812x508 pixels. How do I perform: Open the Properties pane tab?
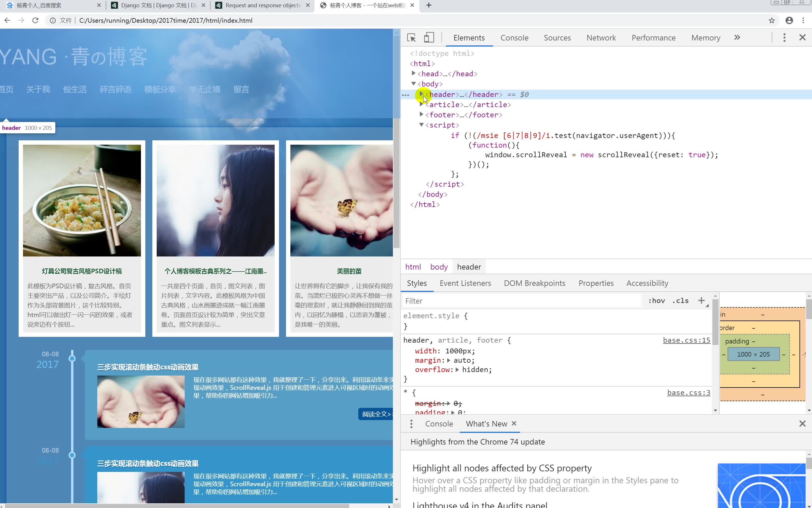596,283
